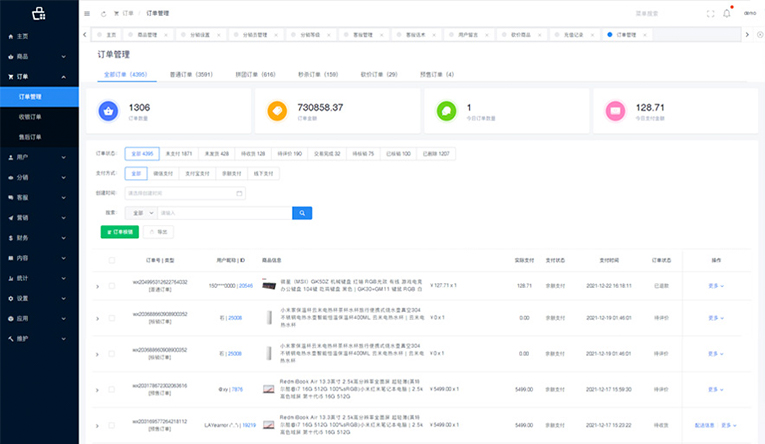Click the blue basket 订单数量 icon
The height and width of the screenshot is (444, 765).
pyautogui.click(x=109, y=111)
